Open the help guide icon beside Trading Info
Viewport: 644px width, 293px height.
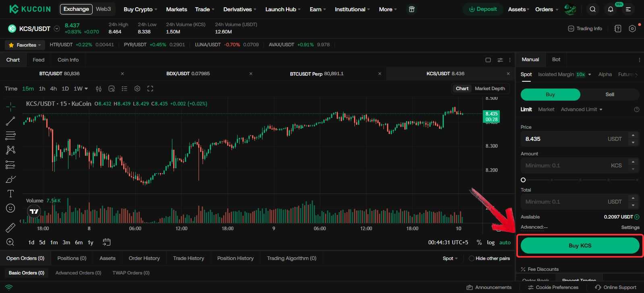[618, 29]
